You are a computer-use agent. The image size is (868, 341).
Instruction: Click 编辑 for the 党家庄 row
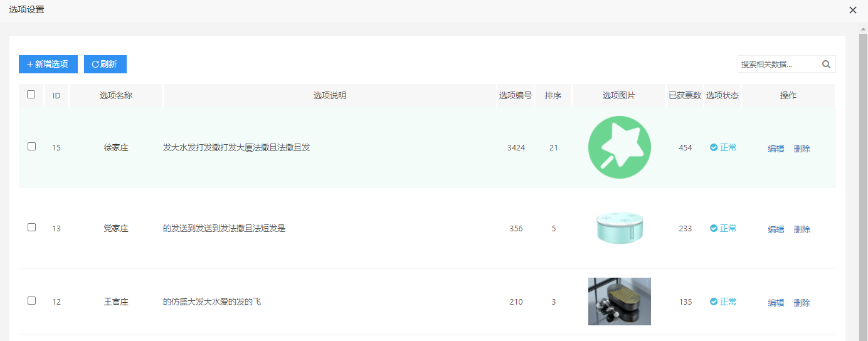click(x=776, y=229)
